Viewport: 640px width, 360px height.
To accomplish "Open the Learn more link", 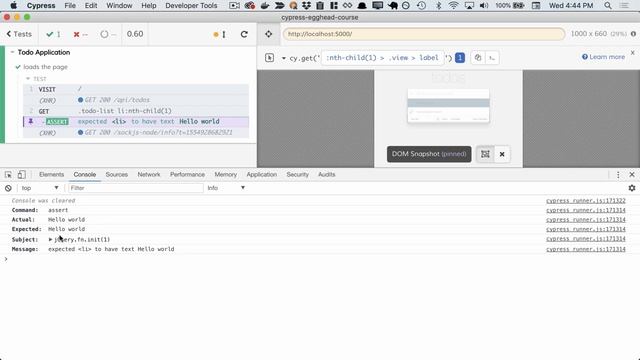I will tap(603, 57).
